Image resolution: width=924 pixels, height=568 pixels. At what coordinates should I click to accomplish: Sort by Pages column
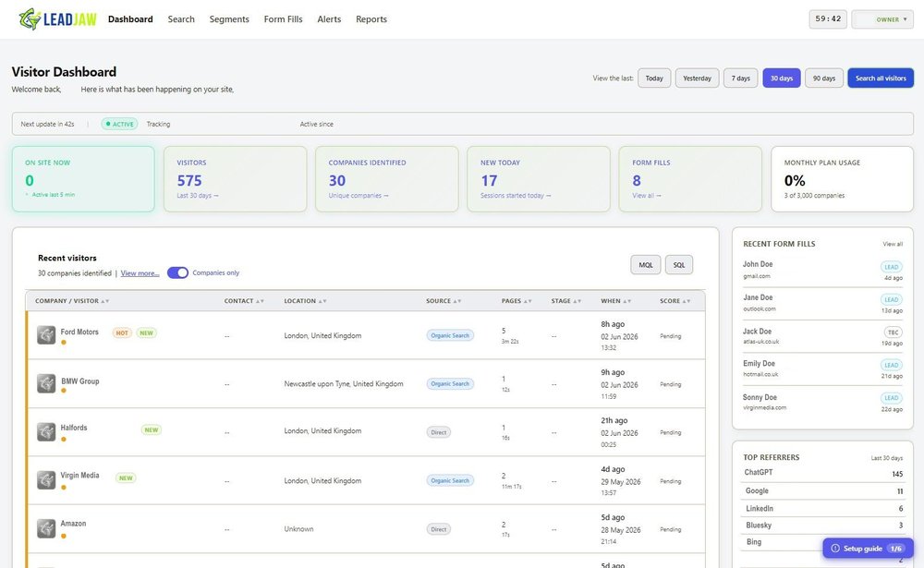click(x=517, y=301)
